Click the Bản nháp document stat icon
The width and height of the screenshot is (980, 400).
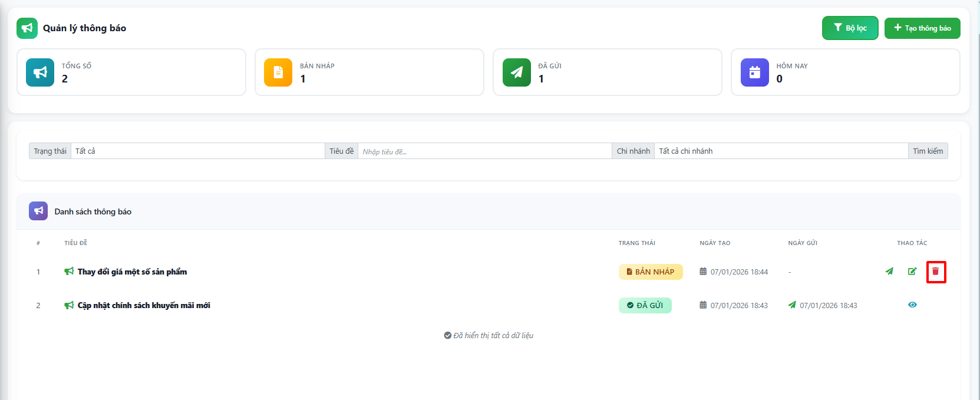tap(278, 72)
